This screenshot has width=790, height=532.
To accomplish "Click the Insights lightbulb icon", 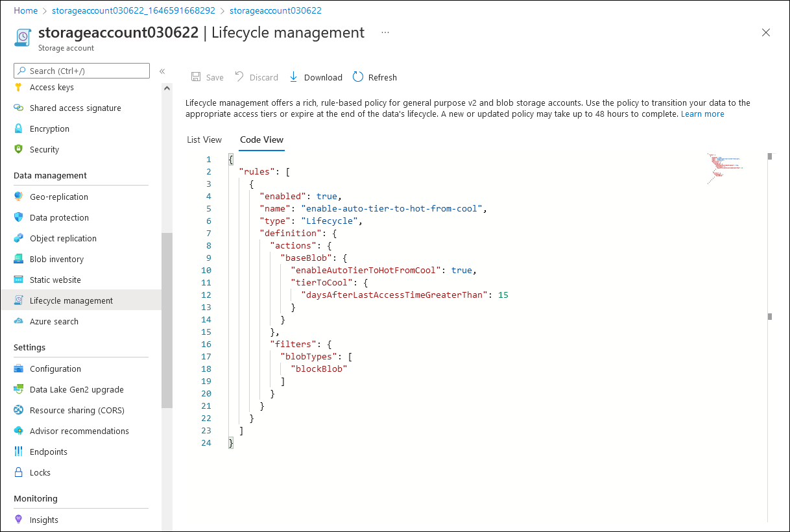I will tap(18, 520).
